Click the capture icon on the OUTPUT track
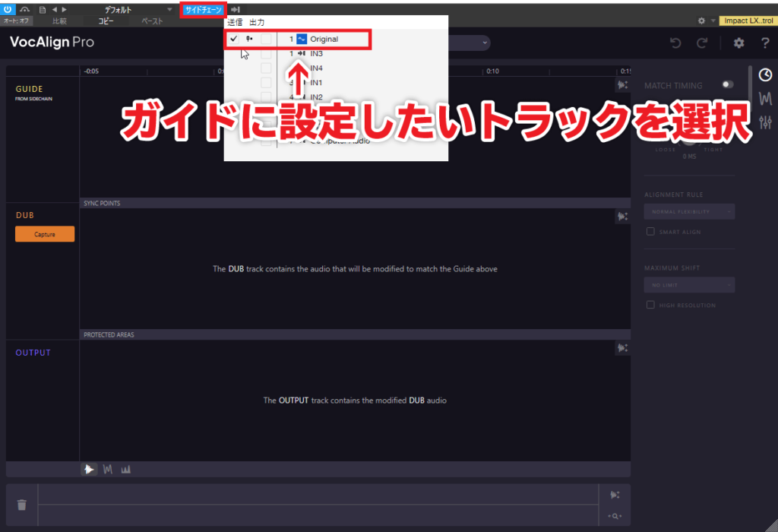The image size is (778, 532). (x=622, y=347)
